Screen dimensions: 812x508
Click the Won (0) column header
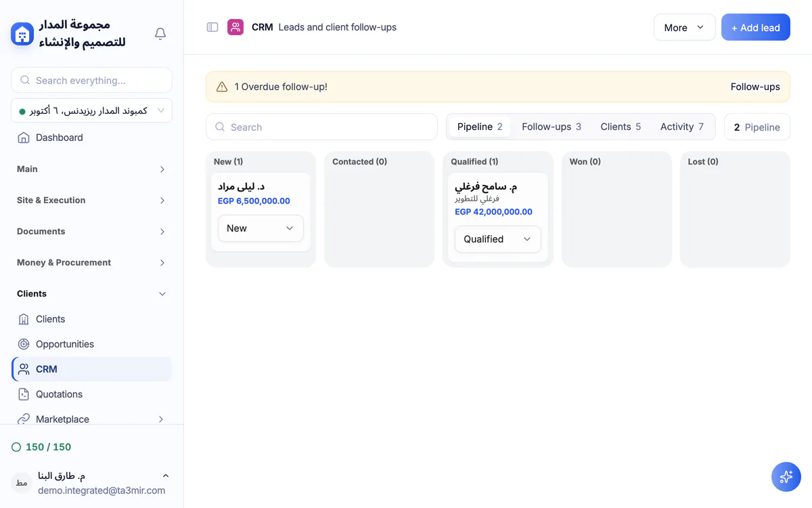tap(585, 162)
